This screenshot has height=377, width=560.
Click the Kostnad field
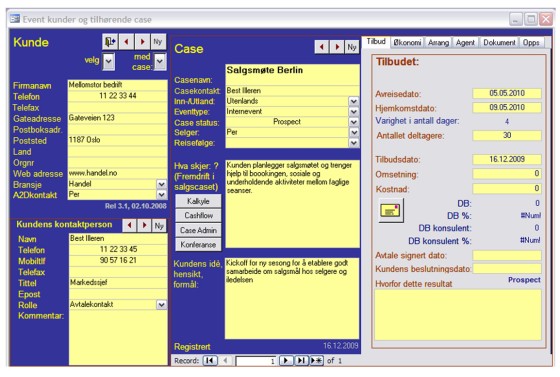pos(507,188)
